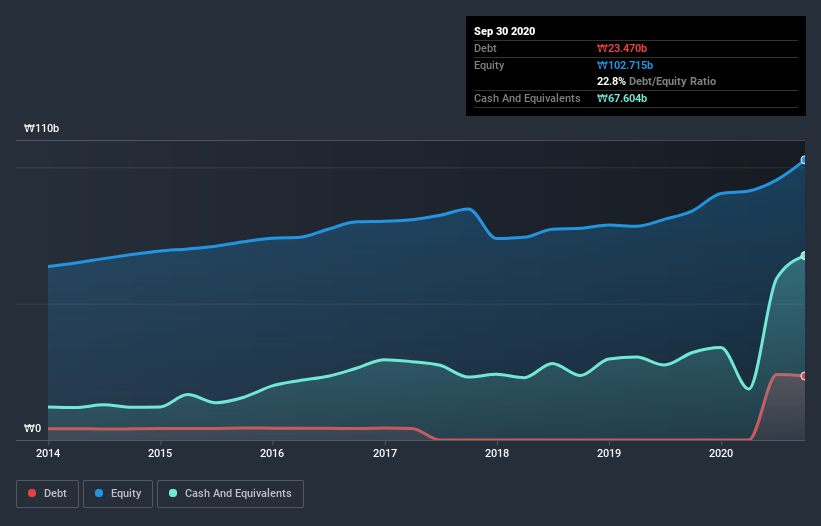Image resolution: width=821 pixels, height=526 pixels.
Task: Click the teal Cash endpoint marker
Action: pyautogui.click(x=803, y=256)
